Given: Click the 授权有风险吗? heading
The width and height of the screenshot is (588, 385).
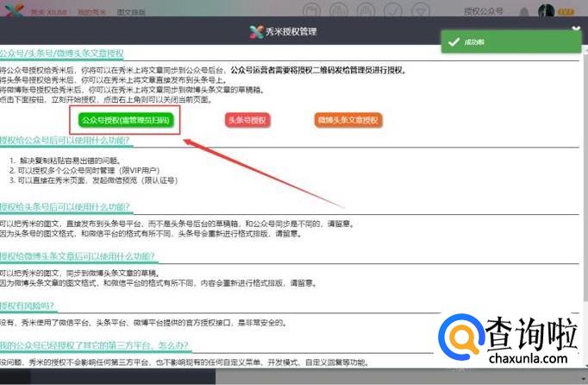Looking at the screenshot, I should pyautogui.click(x=28, y=306).
